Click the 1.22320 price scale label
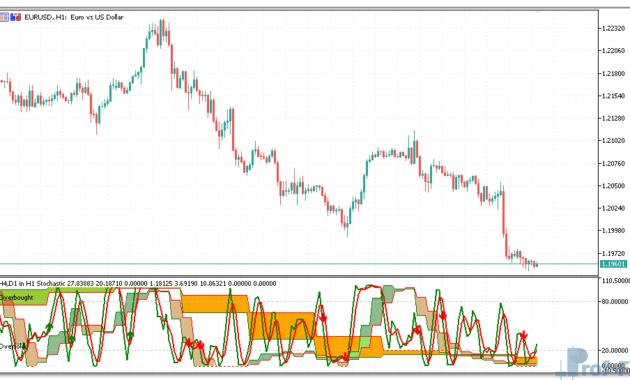 (x=613, y=28)
